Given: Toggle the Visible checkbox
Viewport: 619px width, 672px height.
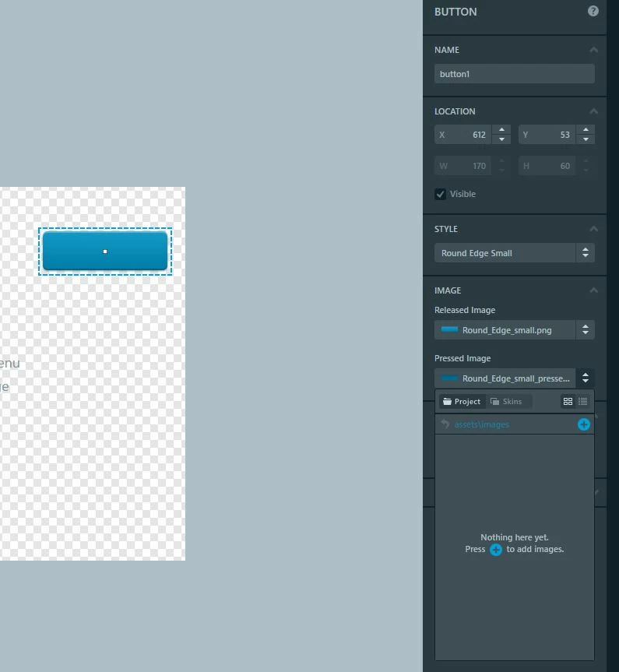Looking at the screenshot, I should pos(440,194).
